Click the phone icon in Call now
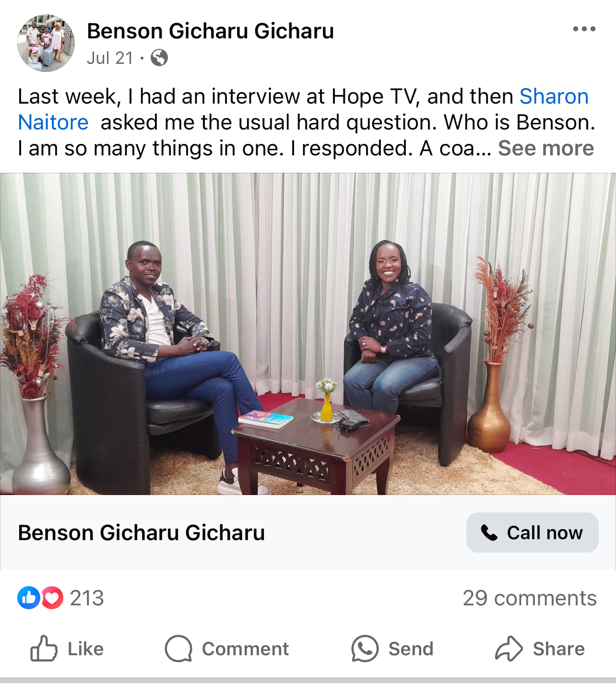The image size is (616, 685). coord(489,532)
